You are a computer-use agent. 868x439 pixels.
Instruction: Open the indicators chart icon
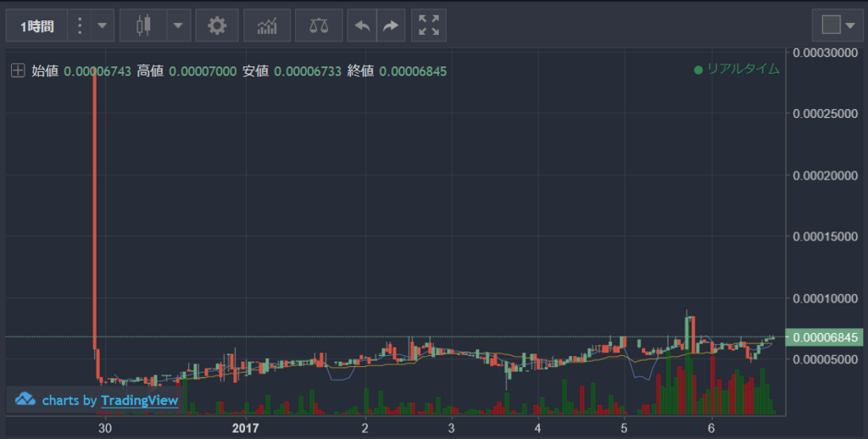(267, 25)
